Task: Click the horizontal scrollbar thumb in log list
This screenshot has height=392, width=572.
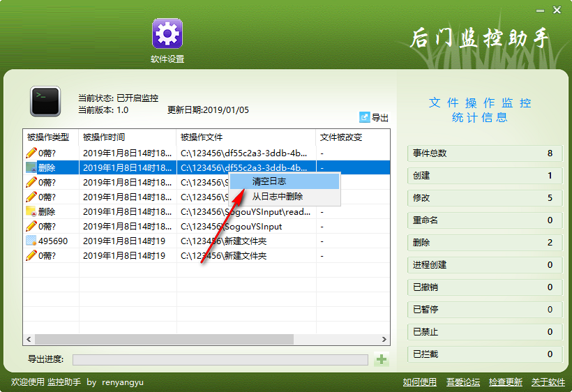Action: (x=164, y=339)
